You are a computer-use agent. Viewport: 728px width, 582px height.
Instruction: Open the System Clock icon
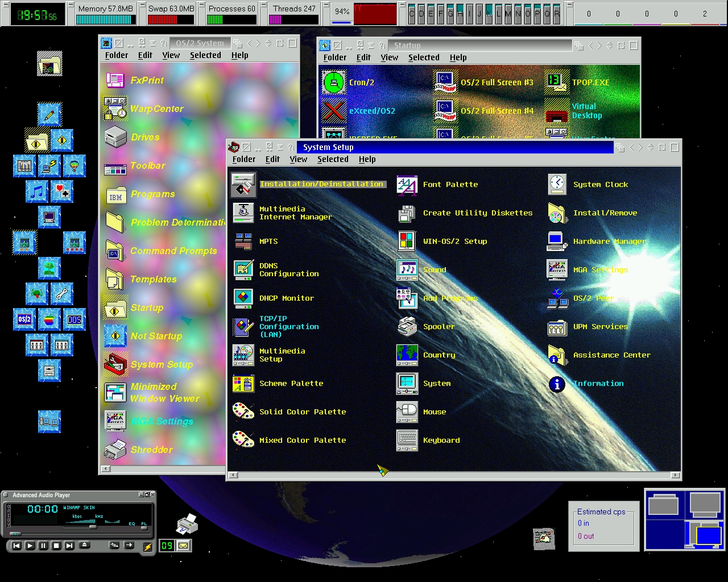point(557,184)
